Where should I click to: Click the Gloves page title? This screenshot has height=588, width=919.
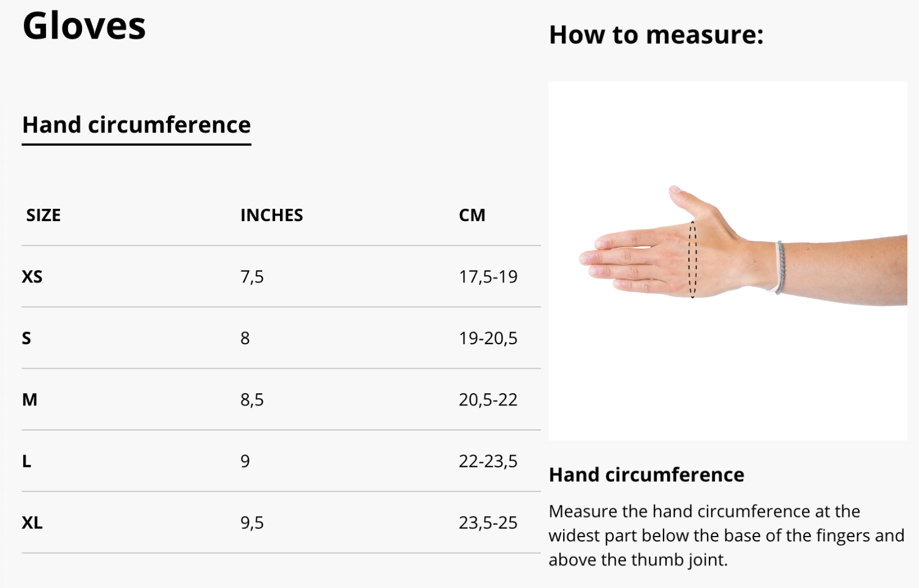[x=84, y=26]
